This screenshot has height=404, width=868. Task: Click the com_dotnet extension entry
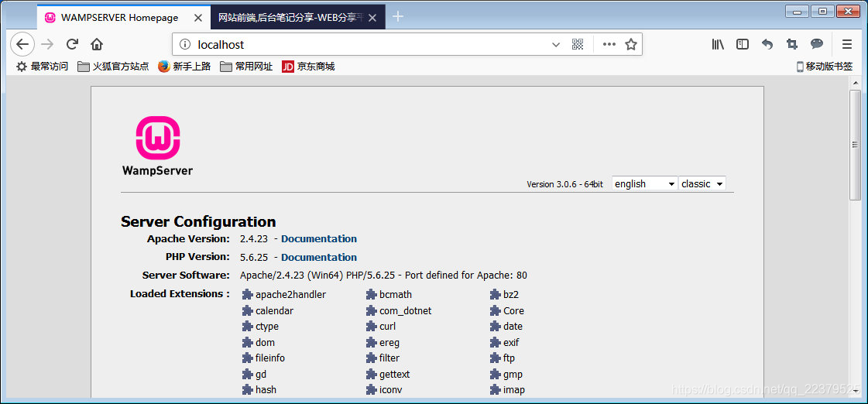(x=399, y=310)
